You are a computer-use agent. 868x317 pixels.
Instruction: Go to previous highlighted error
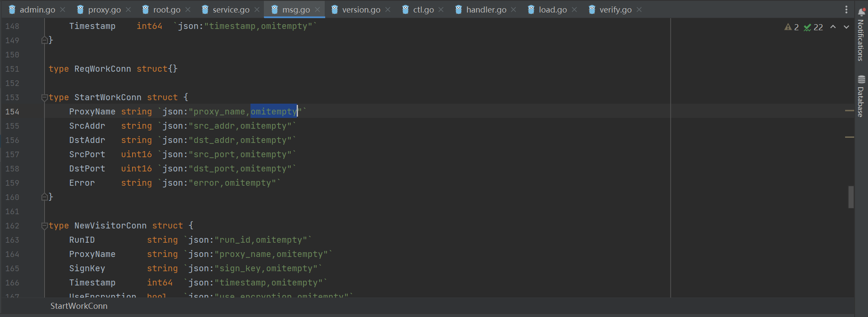tap(833, 27)
